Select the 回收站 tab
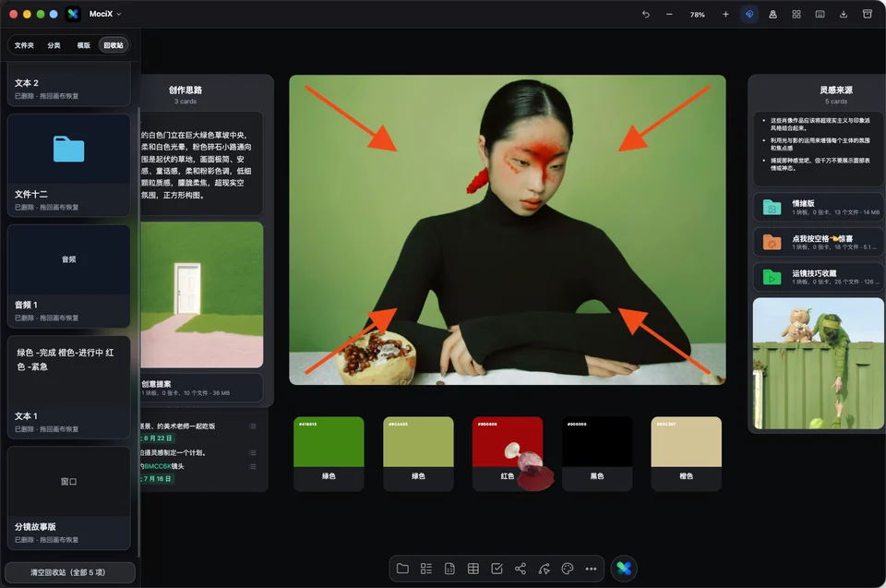886x588 pixels. click(114, 45)
